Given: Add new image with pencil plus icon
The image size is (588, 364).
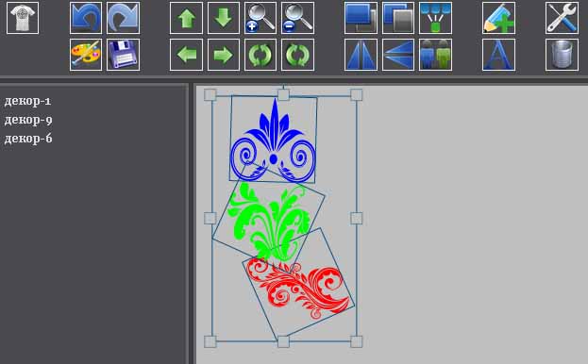Looking at the screenshot, I should [x=498, y=18].
